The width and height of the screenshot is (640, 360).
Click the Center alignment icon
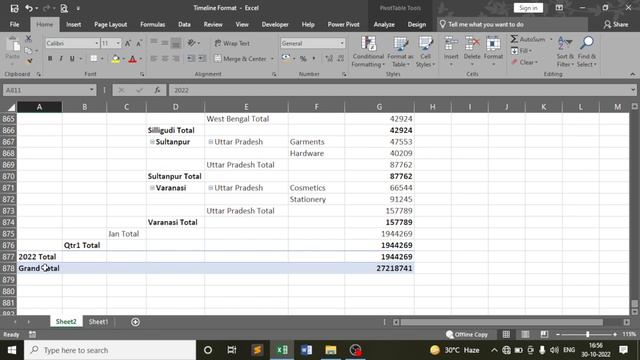[165, 59]
